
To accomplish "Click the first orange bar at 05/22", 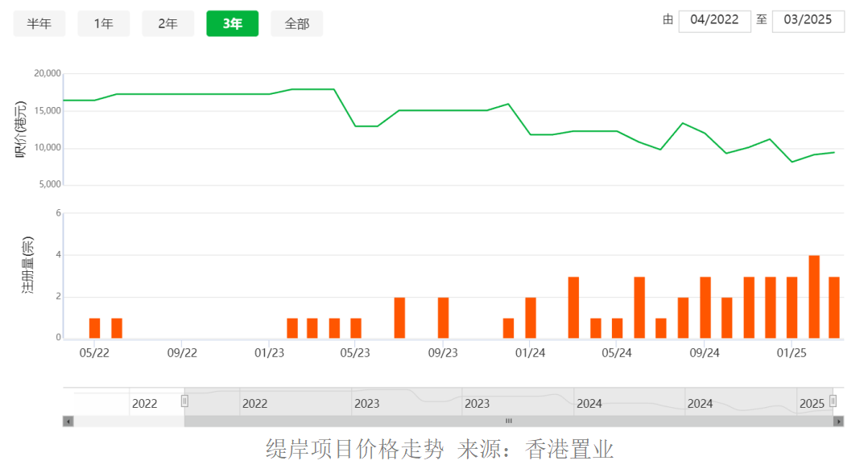I will click(95, 329).
